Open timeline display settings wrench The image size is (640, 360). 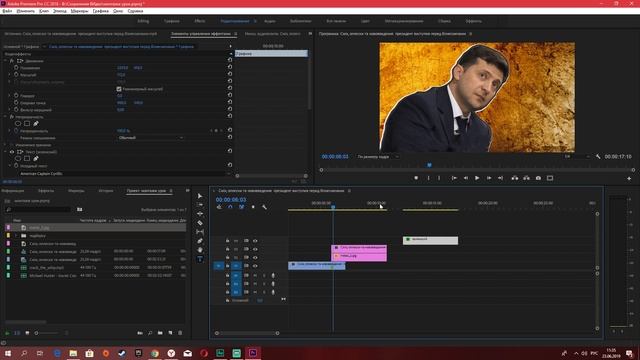pyautogui.click(x=264, y=207)
